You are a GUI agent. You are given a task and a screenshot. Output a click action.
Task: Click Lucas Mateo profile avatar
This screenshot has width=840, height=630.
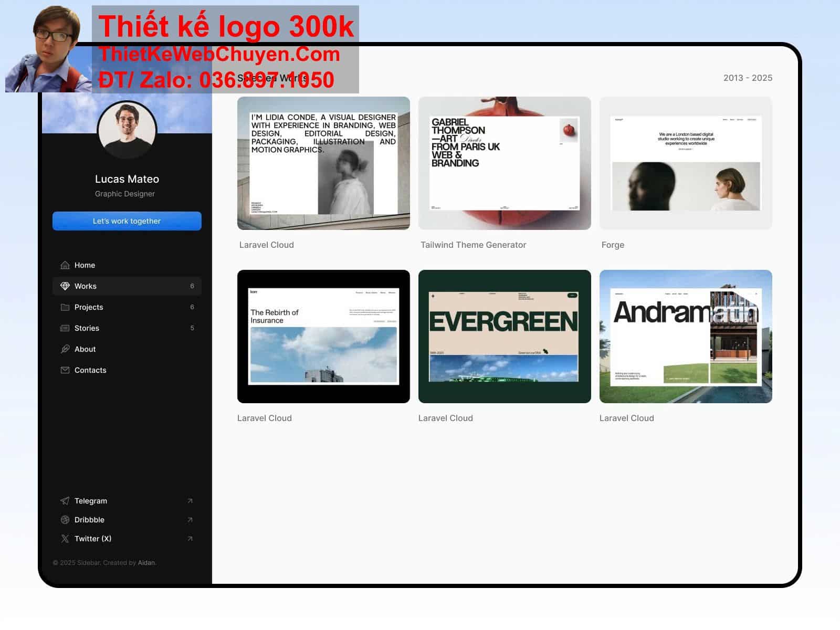127,130
